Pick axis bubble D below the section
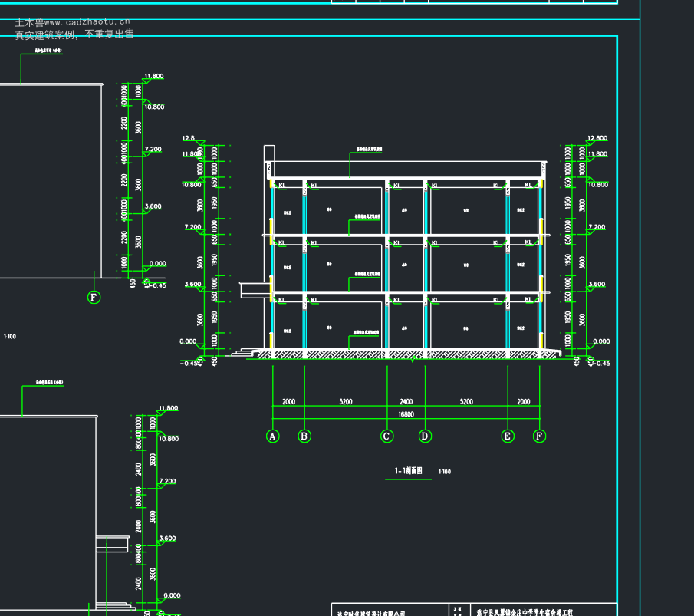The height and width of the screenshot is (616, 694). (425, 436)
